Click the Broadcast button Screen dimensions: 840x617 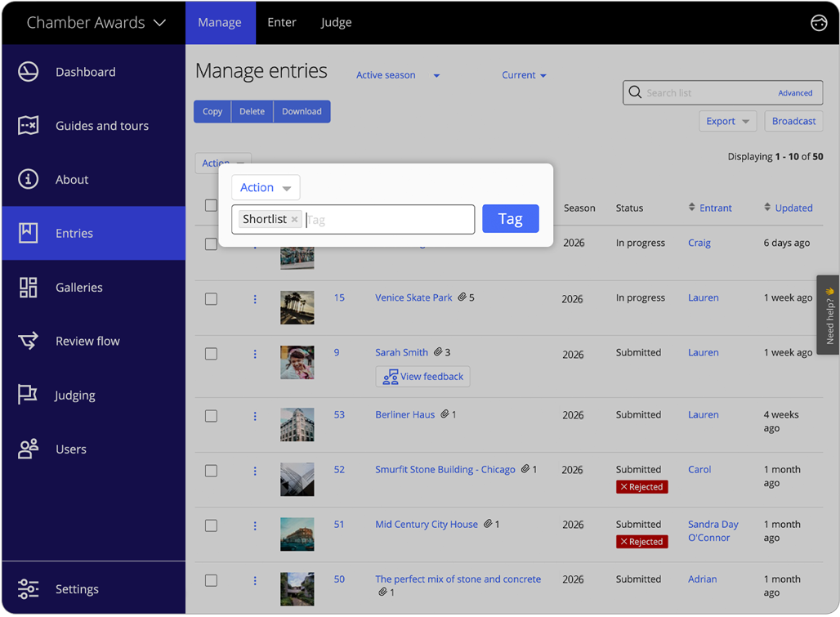pyautogui.click(x=793, y=120)
